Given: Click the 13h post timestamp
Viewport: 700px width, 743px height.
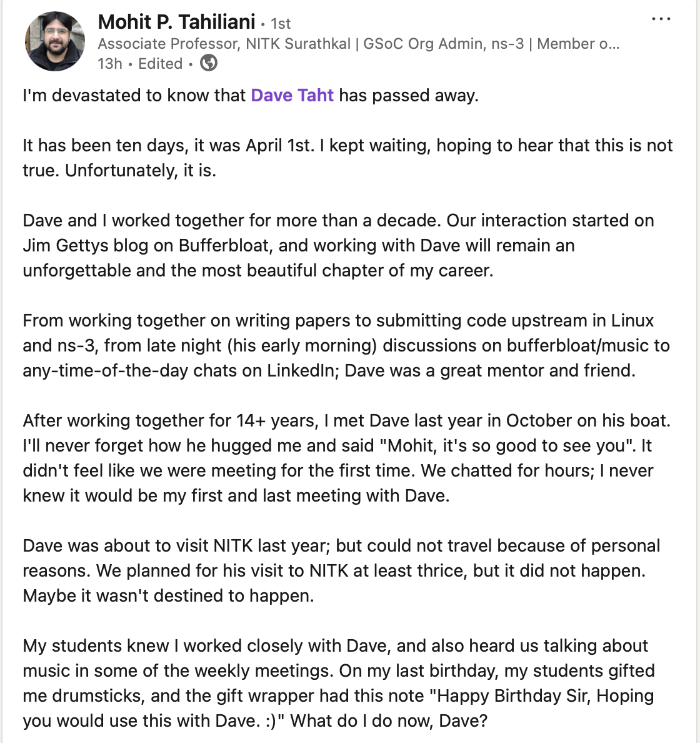Looking at the screenshot, I should tap(110, 64).
